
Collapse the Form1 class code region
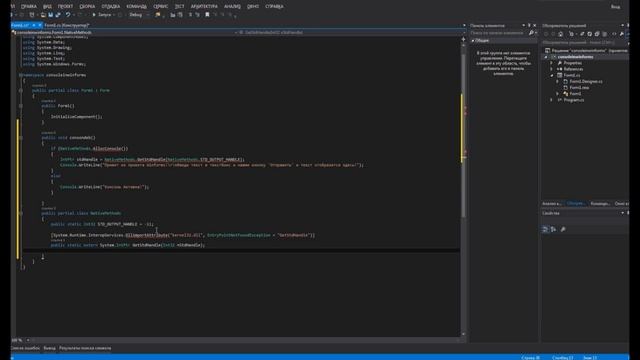tap(21, 91)
